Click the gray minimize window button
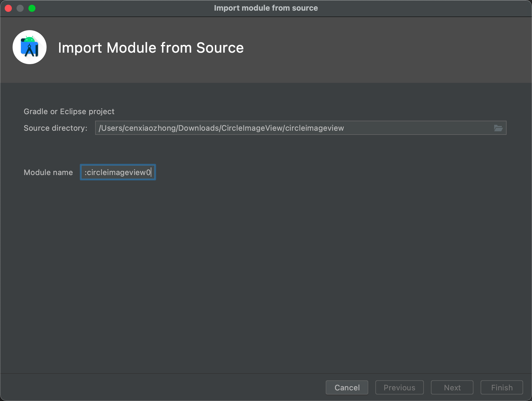 (20, 8)
